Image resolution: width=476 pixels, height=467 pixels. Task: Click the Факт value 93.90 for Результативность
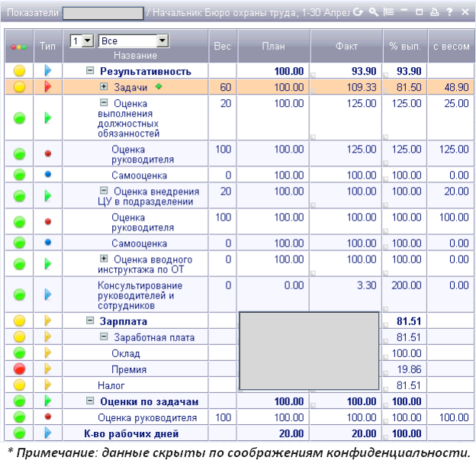click(364, 71)
